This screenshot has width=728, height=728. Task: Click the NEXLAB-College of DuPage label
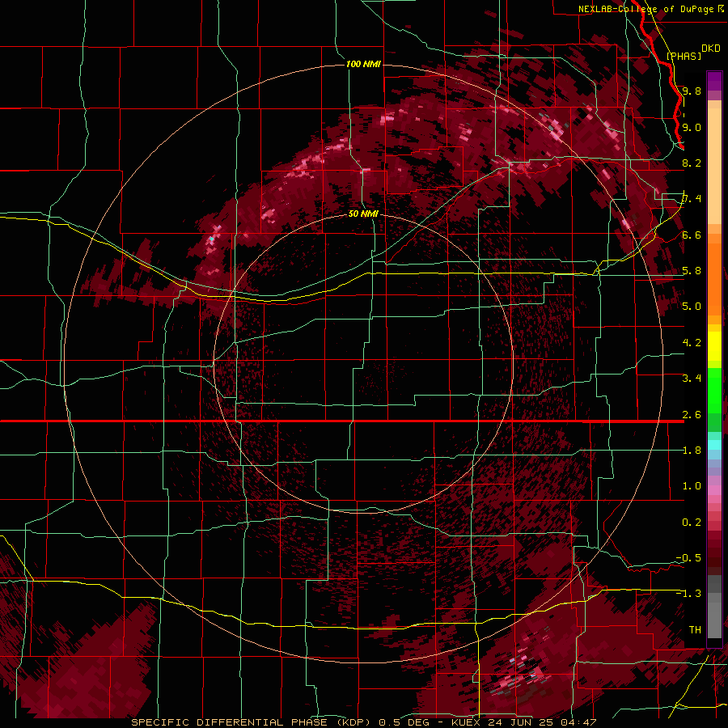[x=645, y=9]
